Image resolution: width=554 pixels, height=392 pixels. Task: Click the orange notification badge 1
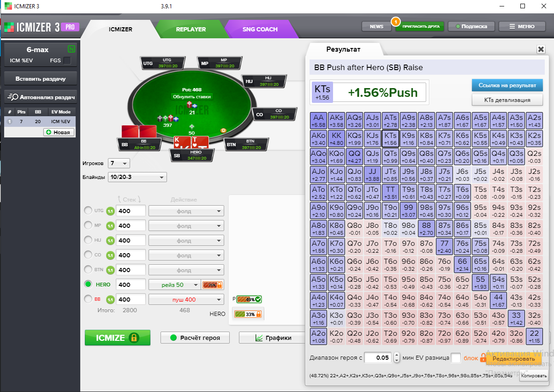point(395,21)
